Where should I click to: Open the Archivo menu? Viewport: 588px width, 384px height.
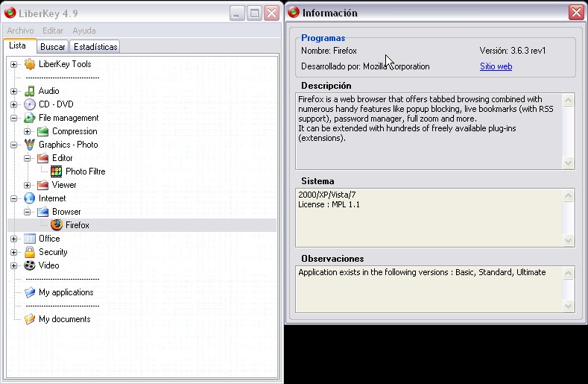coord(21,31)
